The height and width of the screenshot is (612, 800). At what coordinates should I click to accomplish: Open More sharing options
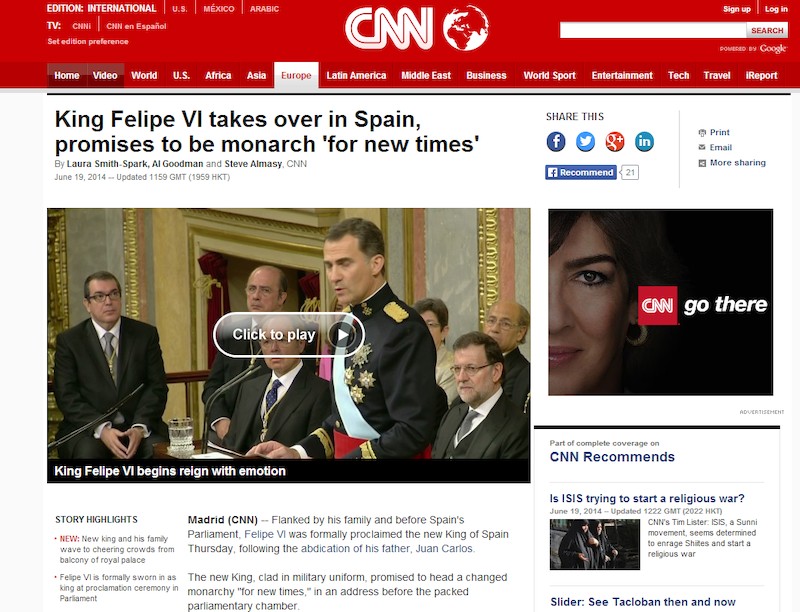point(732,163)
